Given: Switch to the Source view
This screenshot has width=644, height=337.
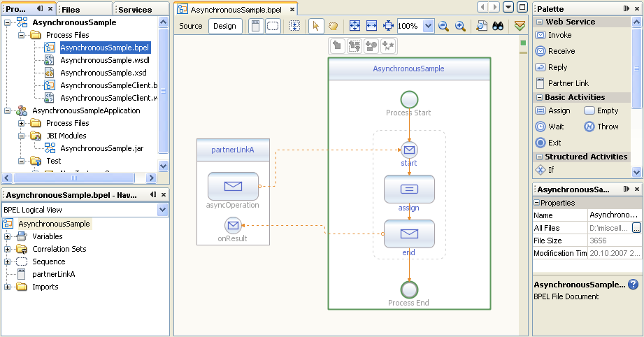Looking at the screenshot, I should tap(191, 26).
